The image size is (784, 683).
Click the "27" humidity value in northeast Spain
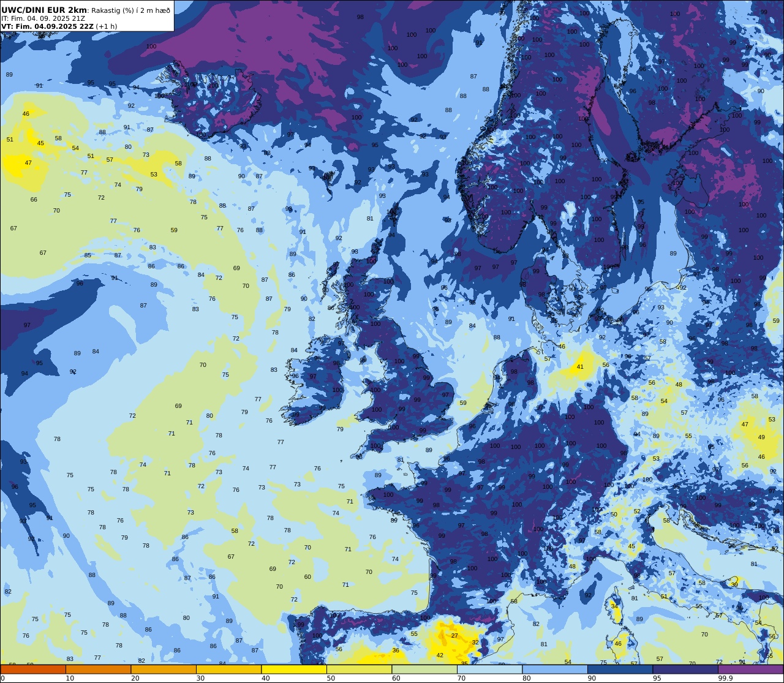[454, 636]
